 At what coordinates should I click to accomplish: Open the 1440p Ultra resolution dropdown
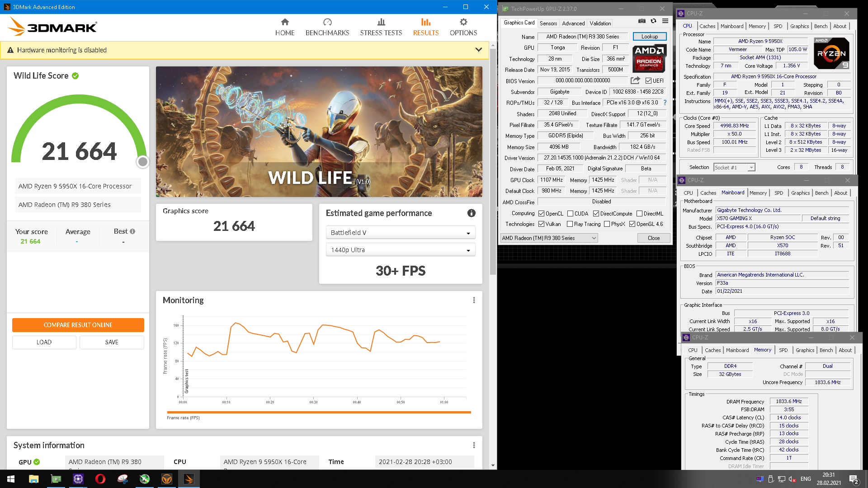401,250
